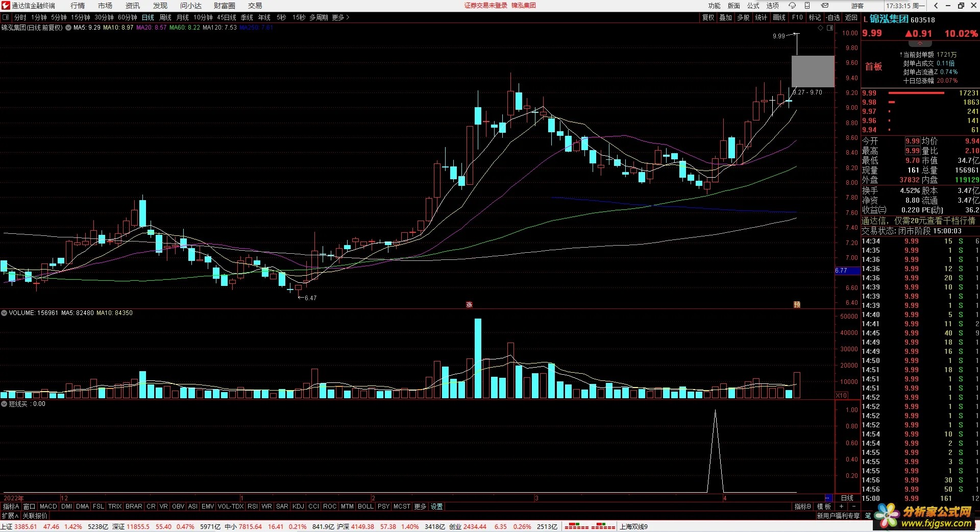980x532 pixels.
Task: Select the MACD indicator tab
Action: tap(48, 506)
